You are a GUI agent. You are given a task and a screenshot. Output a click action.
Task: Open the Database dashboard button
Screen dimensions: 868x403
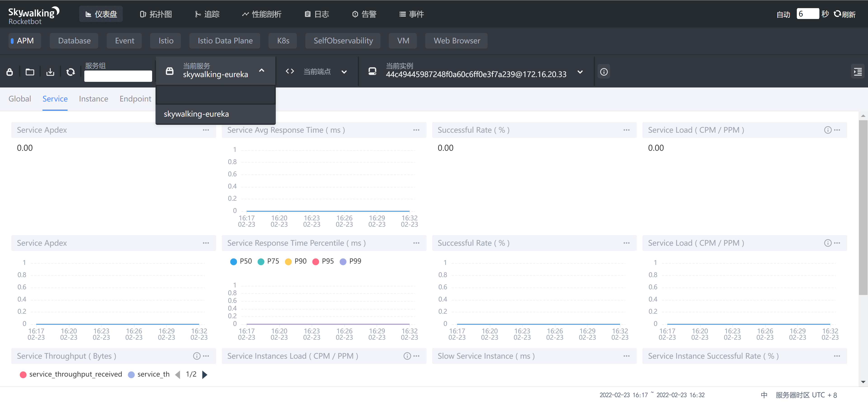pyautogui.click(x=74, y=41)
